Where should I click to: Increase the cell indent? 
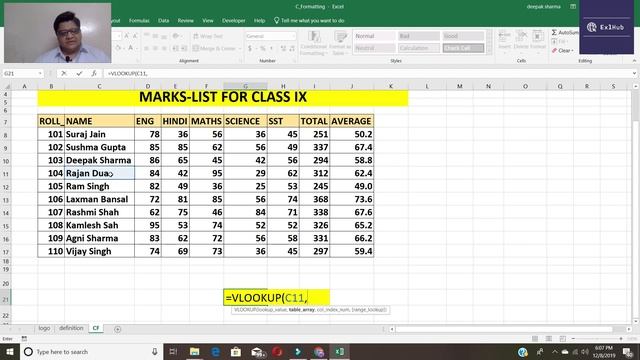[184, 49]
